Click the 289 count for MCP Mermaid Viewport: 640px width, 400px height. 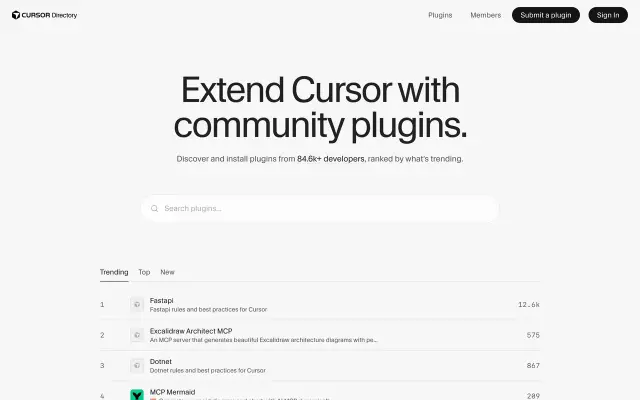(x=533, y=396)
